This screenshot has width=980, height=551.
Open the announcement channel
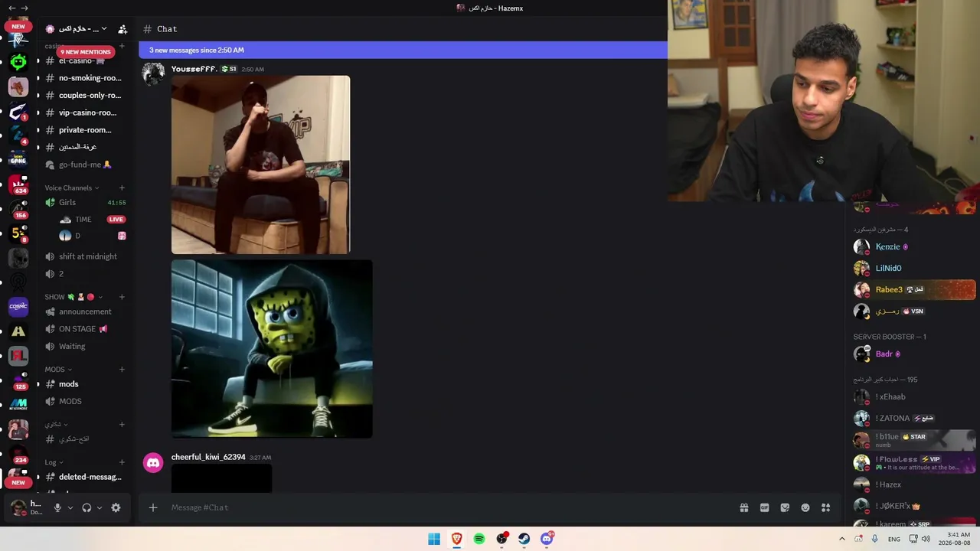click(x=84, y=311)
